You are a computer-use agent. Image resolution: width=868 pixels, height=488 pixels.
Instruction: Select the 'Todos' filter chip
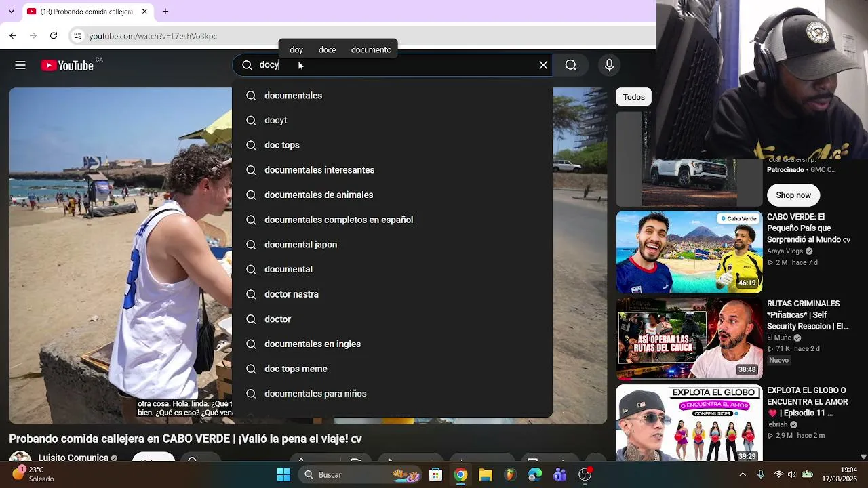coord(633,97)
